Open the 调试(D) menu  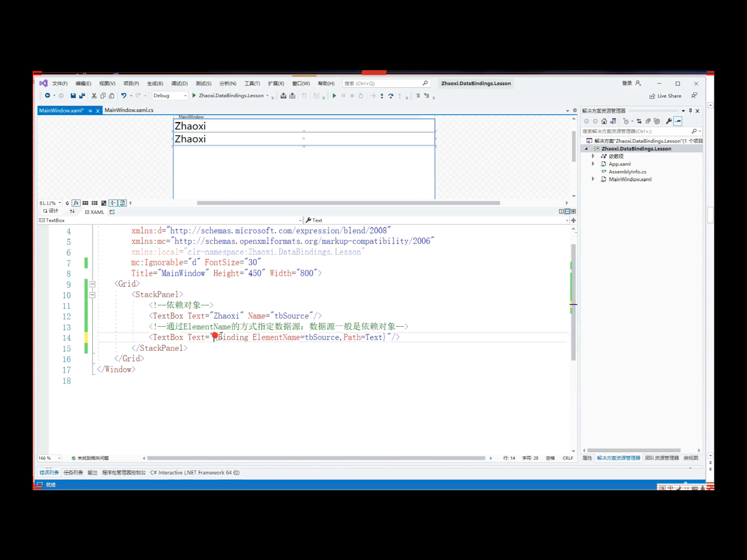[179, 83]
